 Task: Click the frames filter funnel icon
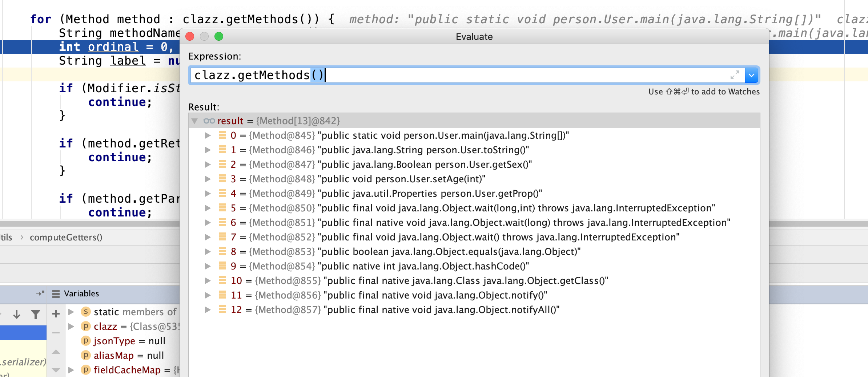tap(36, 315)
